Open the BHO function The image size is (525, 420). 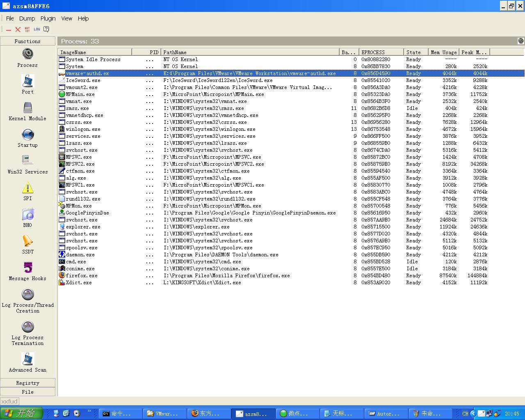pos(27,218)
